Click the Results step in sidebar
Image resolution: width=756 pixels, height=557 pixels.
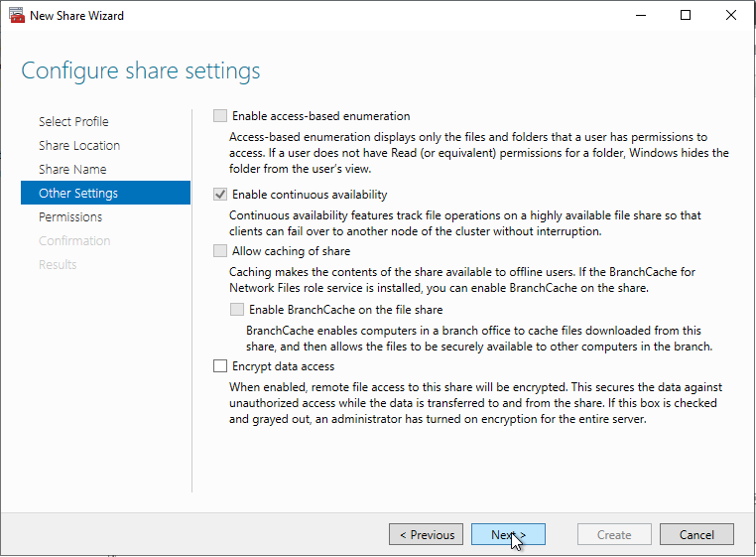click(x=58, y=264)
